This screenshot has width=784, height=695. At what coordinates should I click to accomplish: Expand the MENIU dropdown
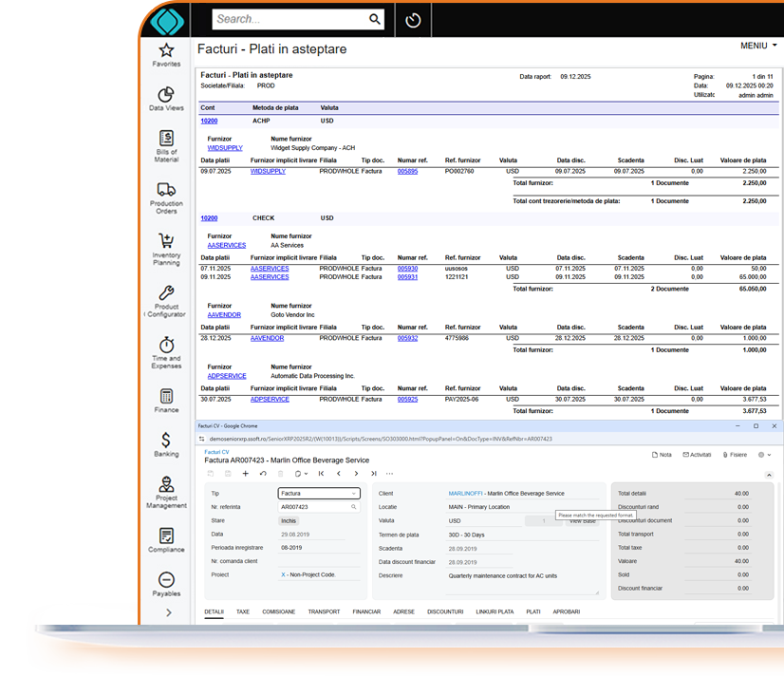[x=758, y=46]
